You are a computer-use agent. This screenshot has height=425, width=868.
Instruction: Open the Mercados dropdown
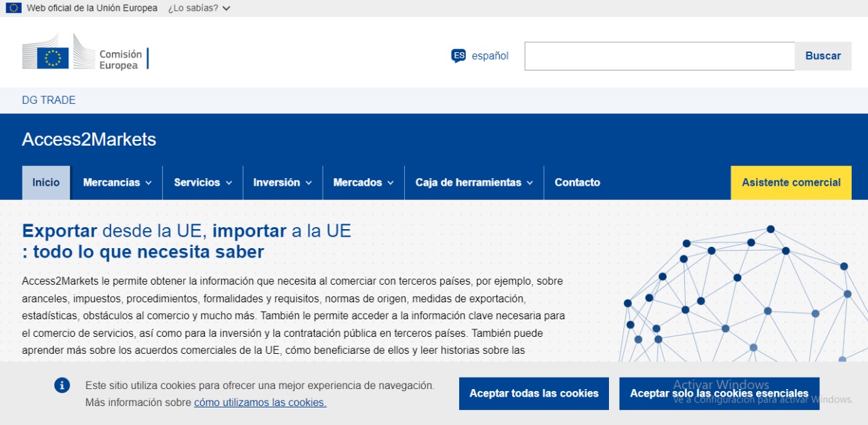(x=363, y=182)
